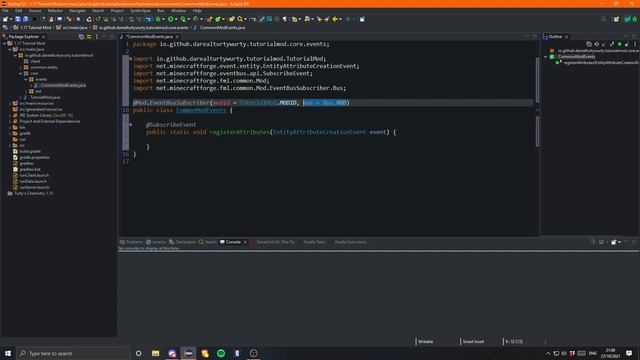Open File Explorer from the taskbar

pos(156,353)
